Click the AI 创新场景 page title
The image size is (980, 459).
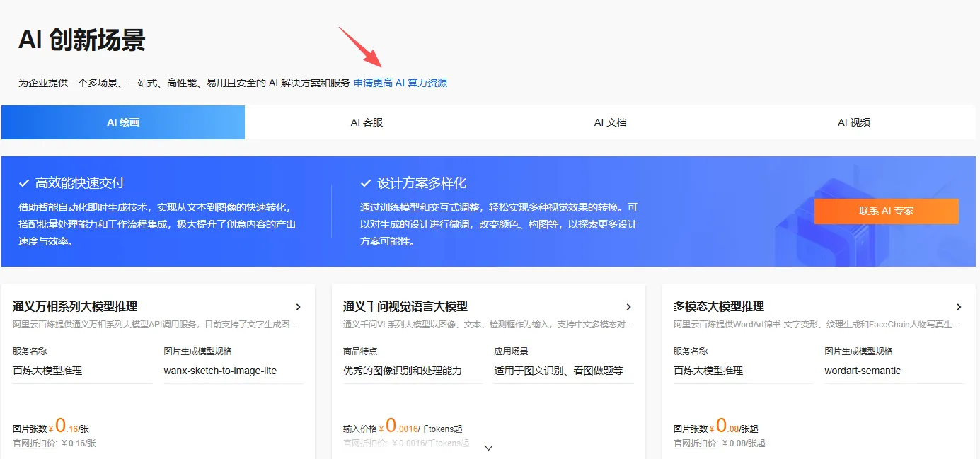coord(81,40)
